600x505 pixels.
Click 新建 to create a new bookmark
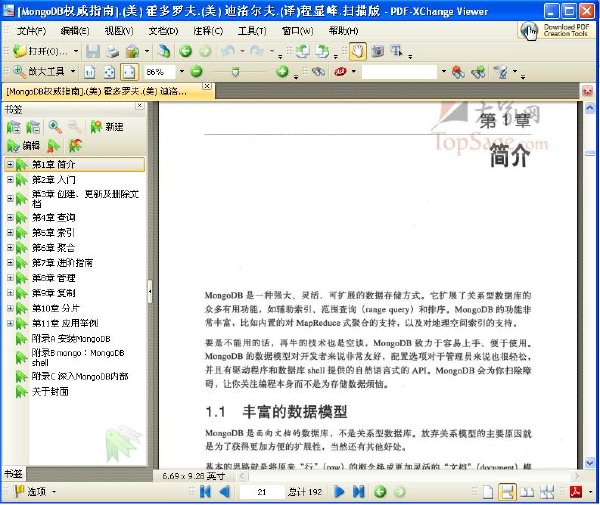point(107,127)
